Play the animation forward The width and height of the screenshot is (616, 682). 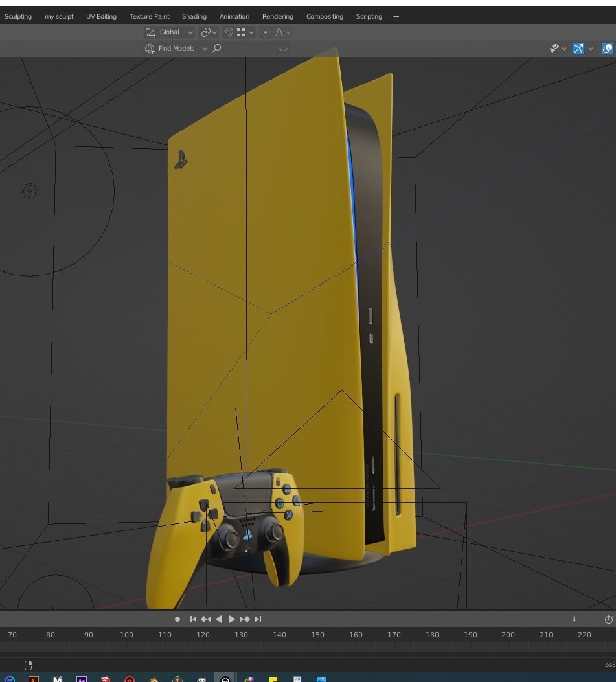click(x=232, y=619)
